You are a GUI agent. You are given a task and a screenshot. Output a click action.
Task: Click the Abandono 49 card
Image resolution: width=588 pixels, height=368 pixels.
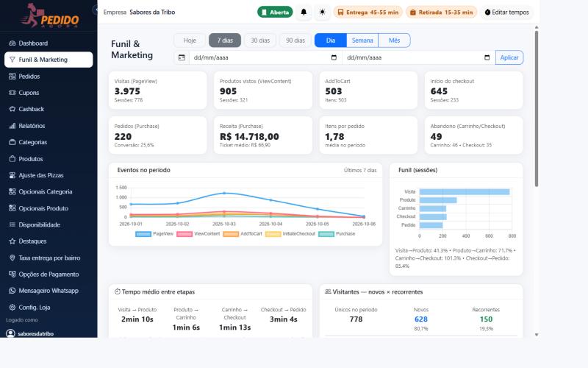point(473,135)
